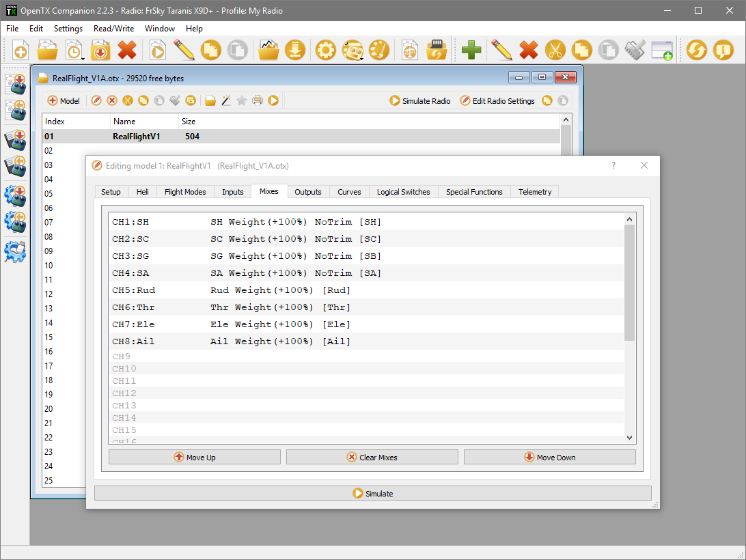Image resolution: width=746 pixels, height=560 pixels.
Task: Open the Settings menu
Action: click(x=68, y=29)
